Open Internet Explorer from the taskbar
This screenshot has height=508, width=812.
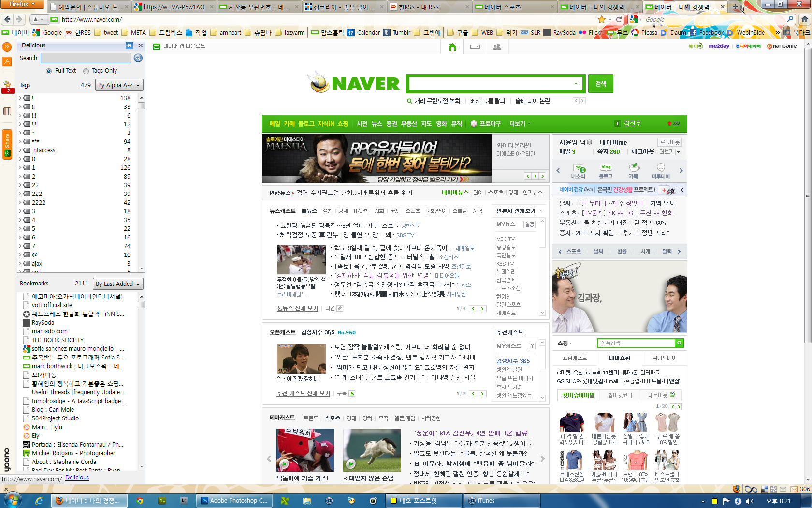pyautogui.click(x=39, y=501)
